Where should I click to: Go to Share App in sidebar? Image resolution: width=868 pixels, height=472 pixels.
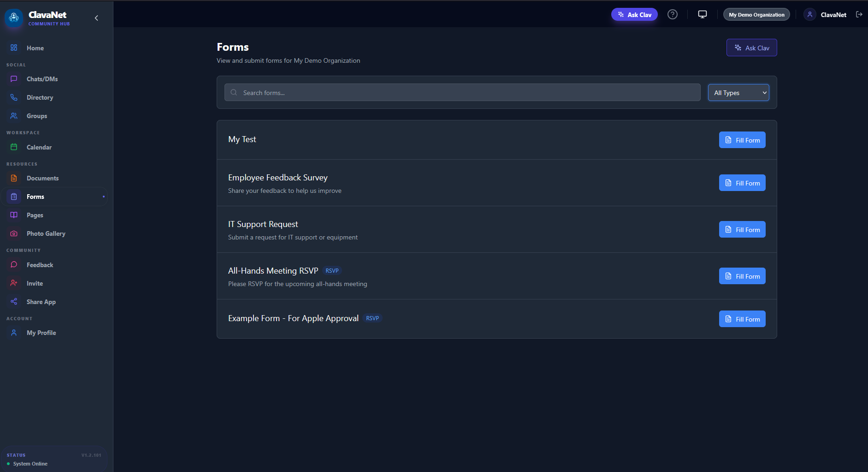tap(41, 302)
